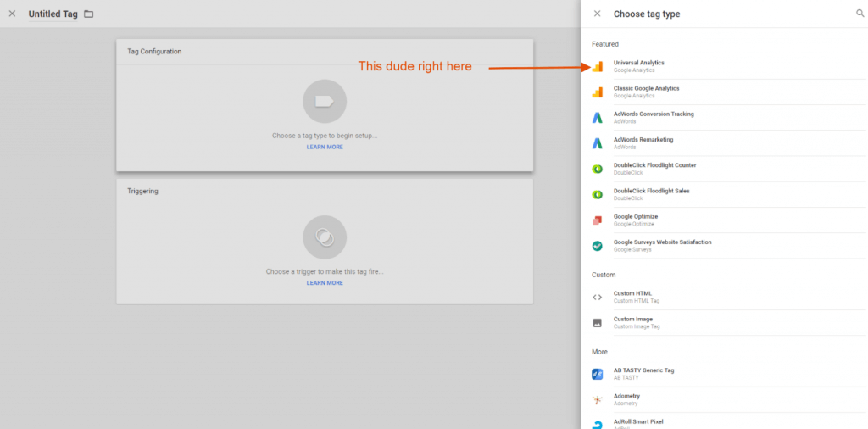Pick DoubleClick Floodlight Sales tag type
This screenshot has width=868, height=429.
(728, 194)
